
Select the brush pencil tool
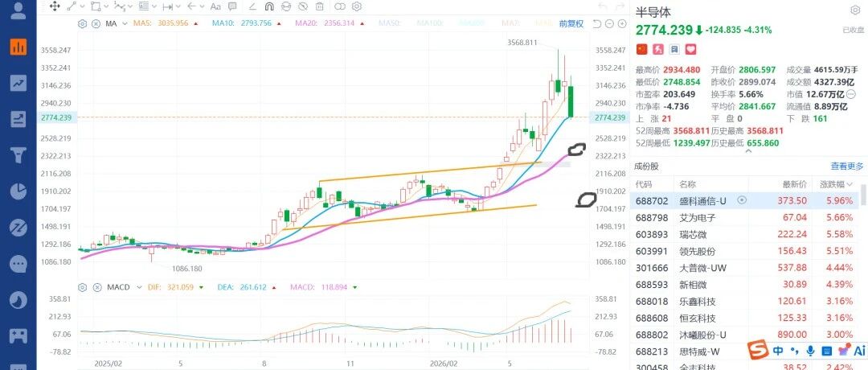(252, 6)
